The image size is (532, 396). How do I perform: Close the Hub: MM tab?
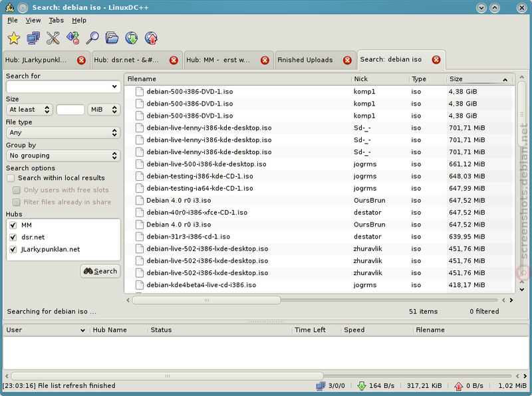(x=265, y=60)
